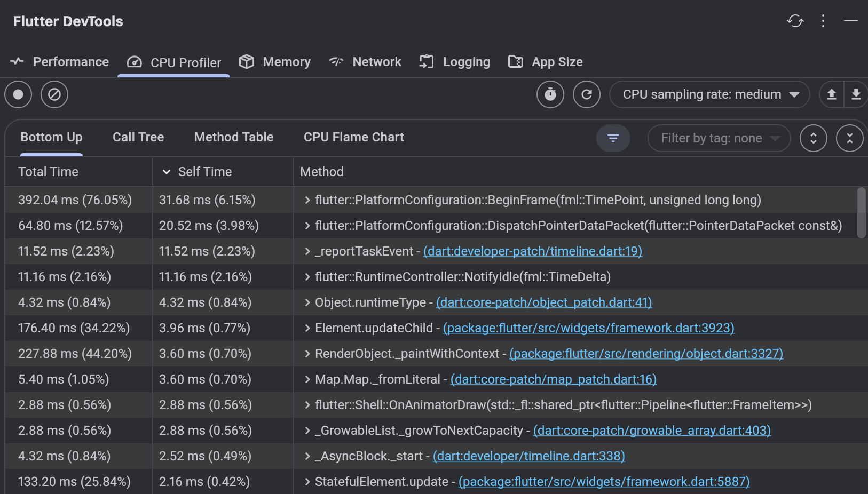Clear the recorded CPU profile data

click(x=54, y=94)
